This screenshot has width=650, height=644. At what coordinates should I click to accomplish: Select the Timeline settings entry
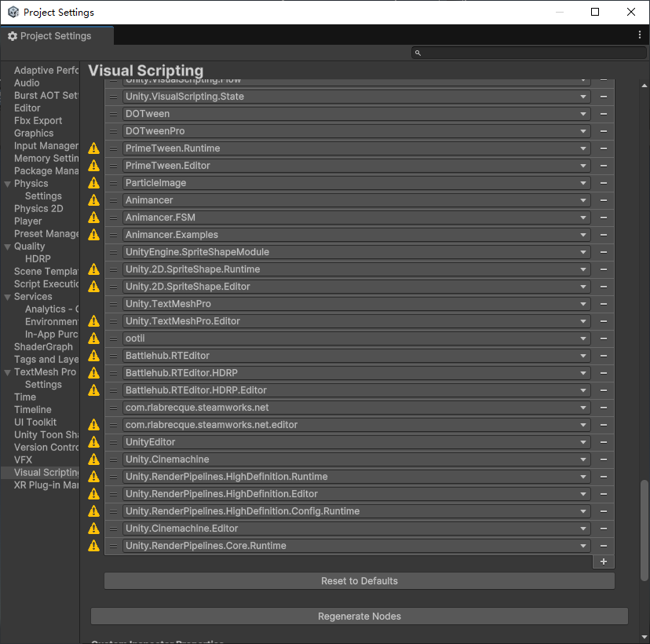click(x=33, y=410)
